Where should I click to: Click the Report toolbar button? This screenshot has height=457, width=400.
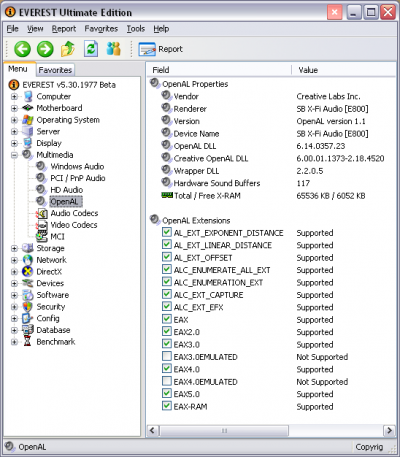(x=161, y=49)
